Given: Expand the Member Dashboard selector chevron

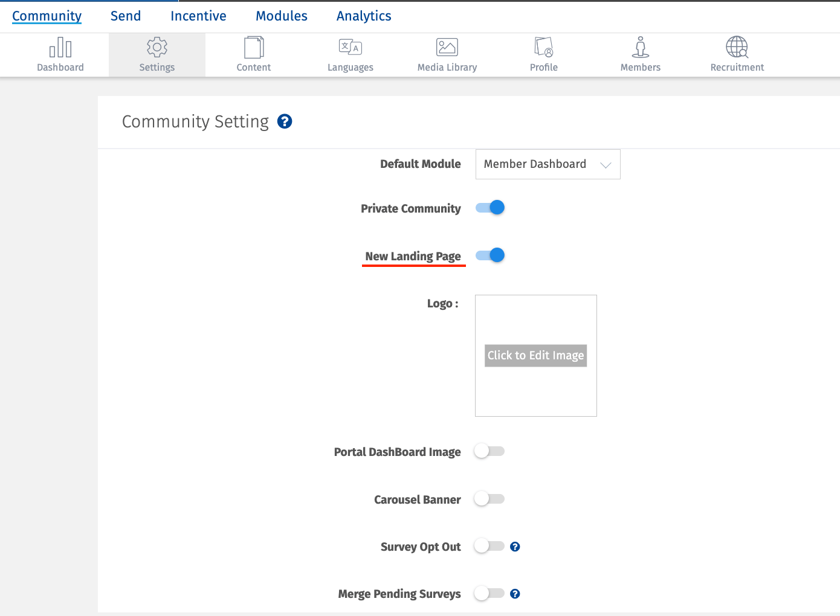Looking at the screenshot, I should coord(606,164).
